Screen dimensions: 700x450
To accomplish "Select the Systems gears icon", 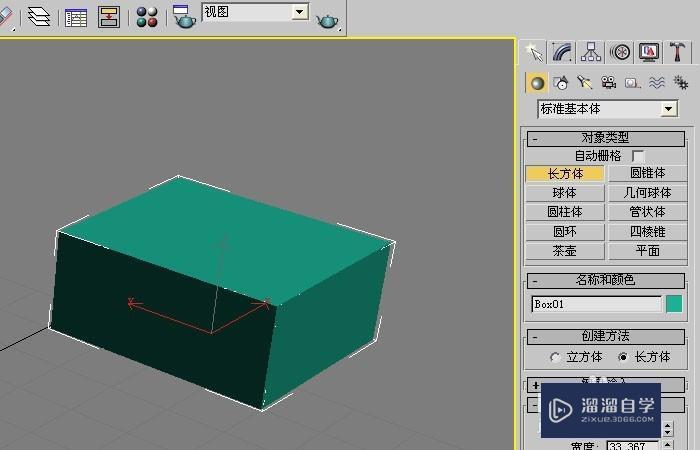I will coord(681,83).
